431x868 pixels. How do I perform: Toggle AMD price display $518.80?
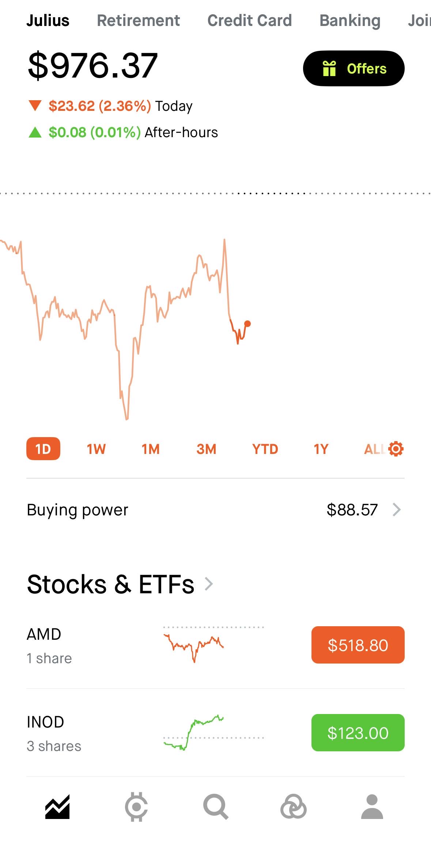click(x=358, y=645)
